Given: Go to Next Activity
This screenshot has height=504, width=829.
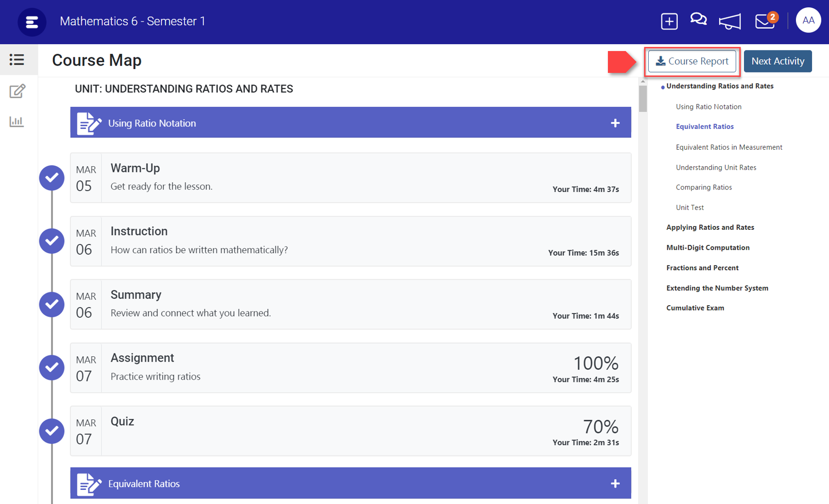Looking at the screenshot, I should [777, 61].
